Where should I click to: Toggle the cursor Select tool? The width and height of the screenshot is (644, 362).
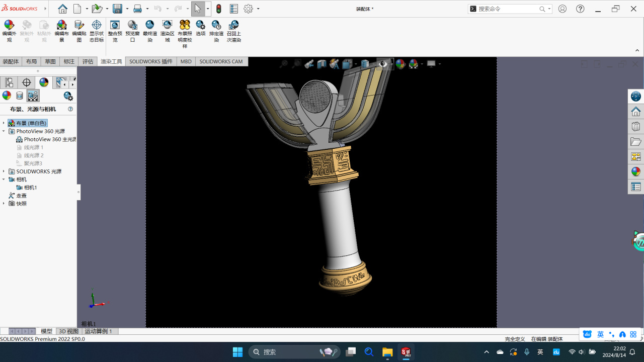click(198, 9)
